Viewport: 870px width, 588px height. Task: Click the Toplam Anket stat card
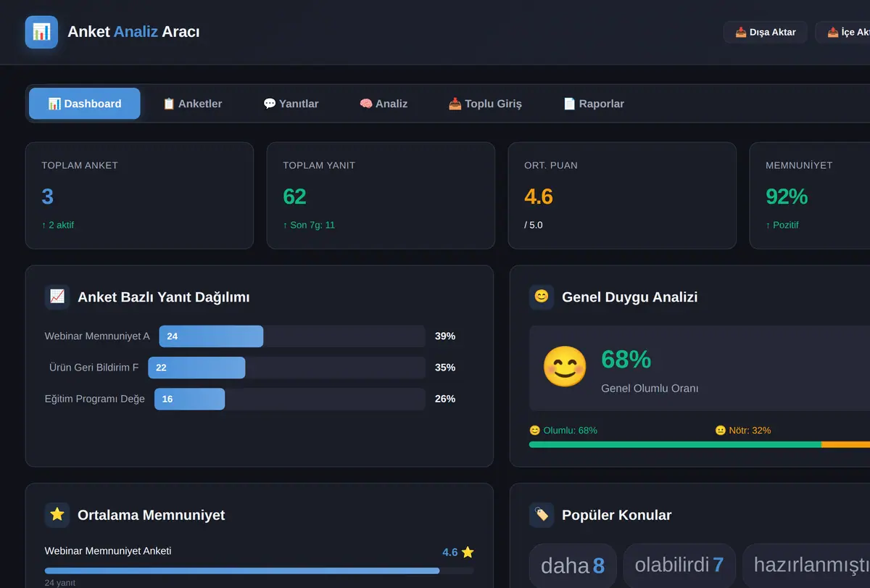pyautogui.click(x=140, y=196)
